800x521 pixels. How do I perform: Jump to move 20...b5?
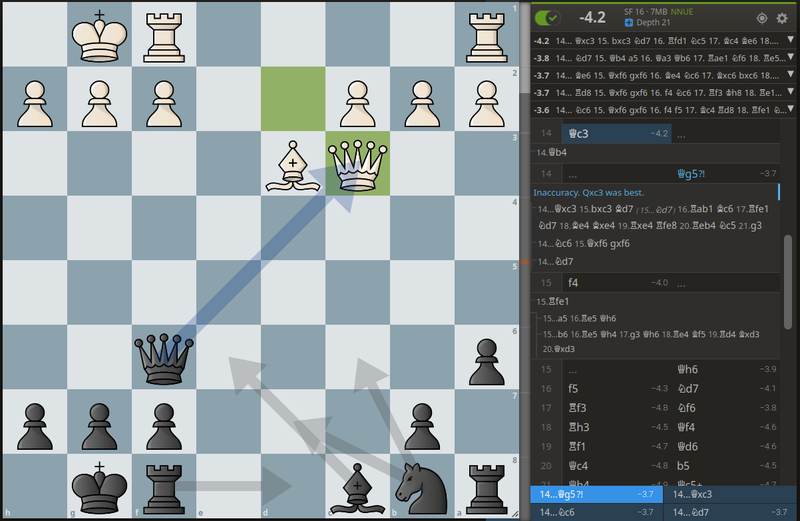tap(725, 466)
